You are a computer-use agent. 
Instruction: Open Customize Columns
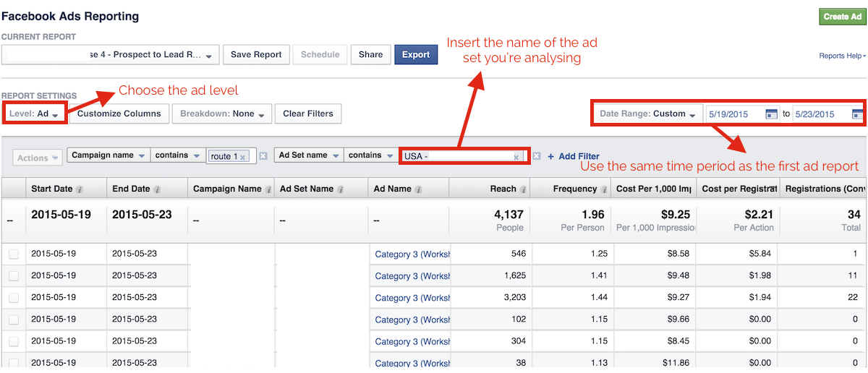tap(119, 114)
